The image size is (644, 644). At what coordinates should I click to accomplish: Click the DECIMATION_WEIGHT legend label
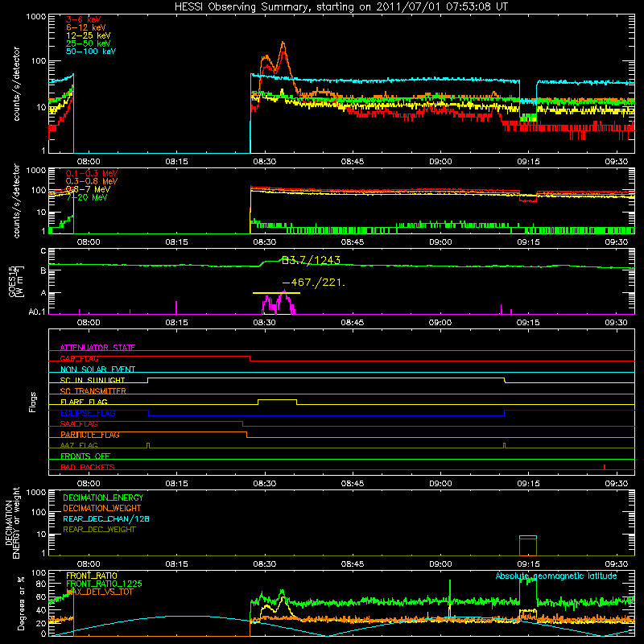[x=102, y=509]
